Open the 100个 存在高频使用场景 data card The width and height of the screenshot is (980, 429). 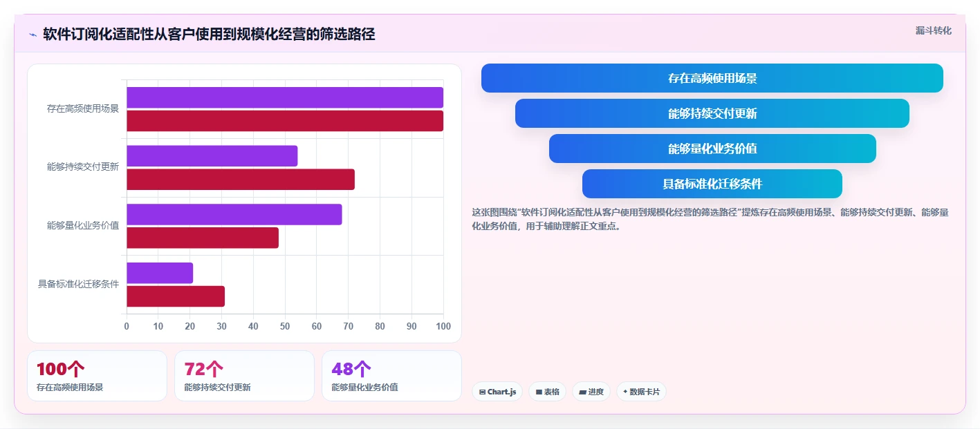pyautogui.click(x=97, y=376)
